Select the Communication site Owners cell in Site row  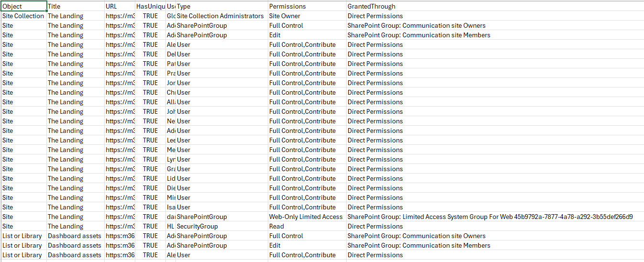495,25
